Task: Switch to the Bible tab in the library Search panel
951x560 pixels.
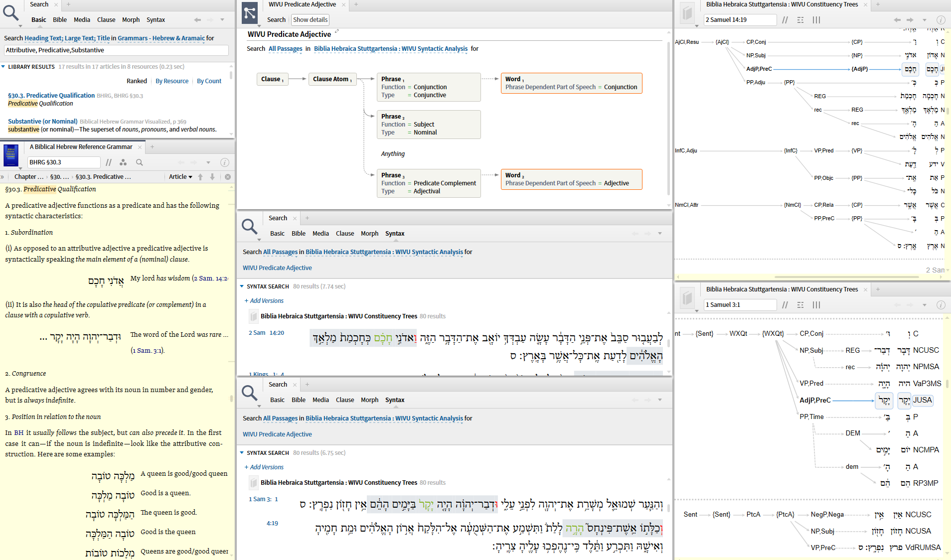Action: point(60,20)
